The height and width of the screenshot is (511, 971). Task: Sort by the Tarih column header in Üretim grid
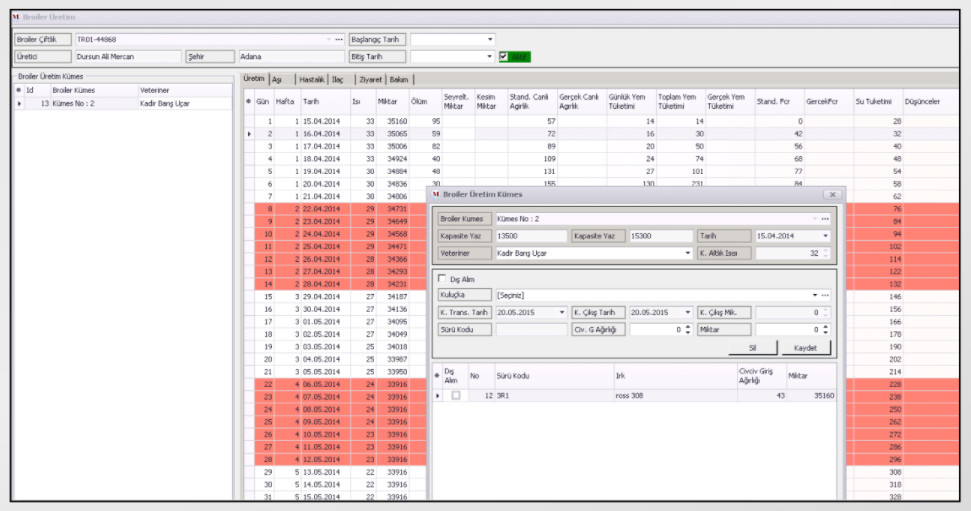[x=324, y=102]
